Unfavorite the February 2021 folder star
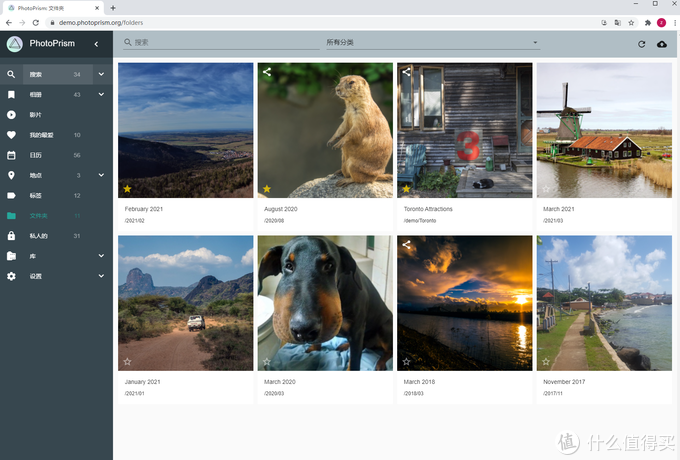The width and height of the screenshot is (680, 460). pos(127,188)
